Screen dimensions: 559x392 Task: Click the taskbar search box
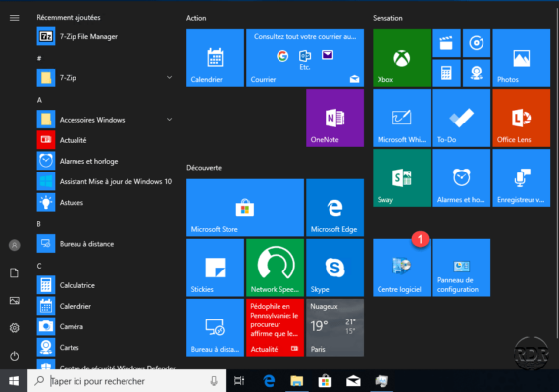coord(127,381)
